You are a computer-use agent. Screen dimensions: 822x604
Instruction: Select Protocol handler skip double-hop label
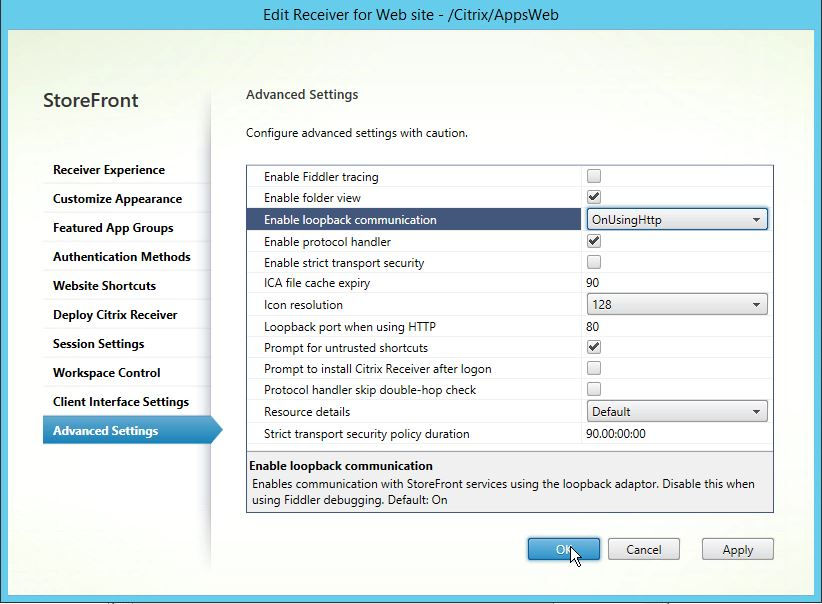click(x=370, y=390)
